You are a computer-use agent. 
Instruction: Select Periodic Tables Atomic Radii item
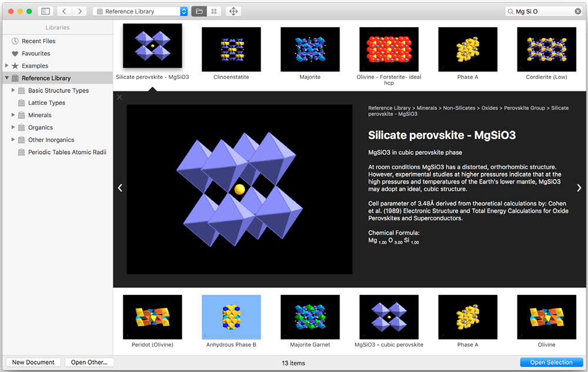pos(67,152)
